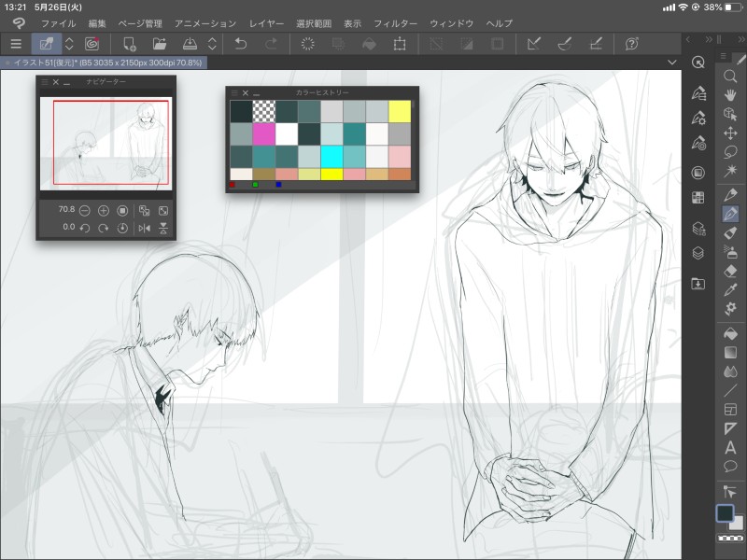The width and height of the screenshot is (747, 560).
Task: Collapse palette dock with double chevron
Action: pos(709,39)
